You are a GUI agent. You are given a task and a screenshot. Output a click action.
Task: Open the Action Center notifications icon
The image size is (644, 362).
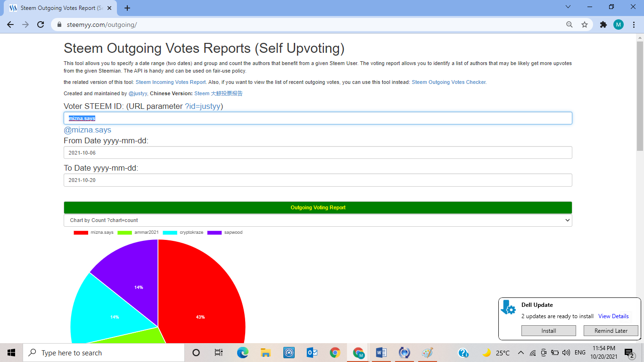click(x=629, y=353)
